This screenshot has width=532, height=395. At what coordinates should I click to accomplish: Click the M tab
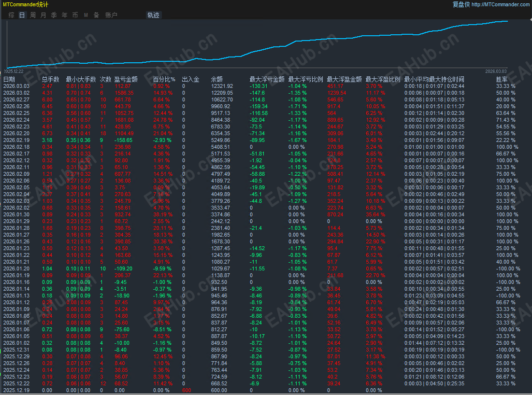click(86, 15)
